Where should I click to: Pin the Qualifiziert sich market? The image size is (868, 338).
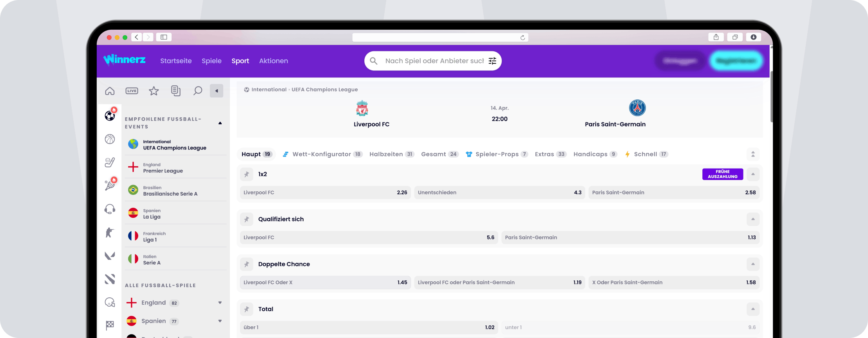point(247,219)
